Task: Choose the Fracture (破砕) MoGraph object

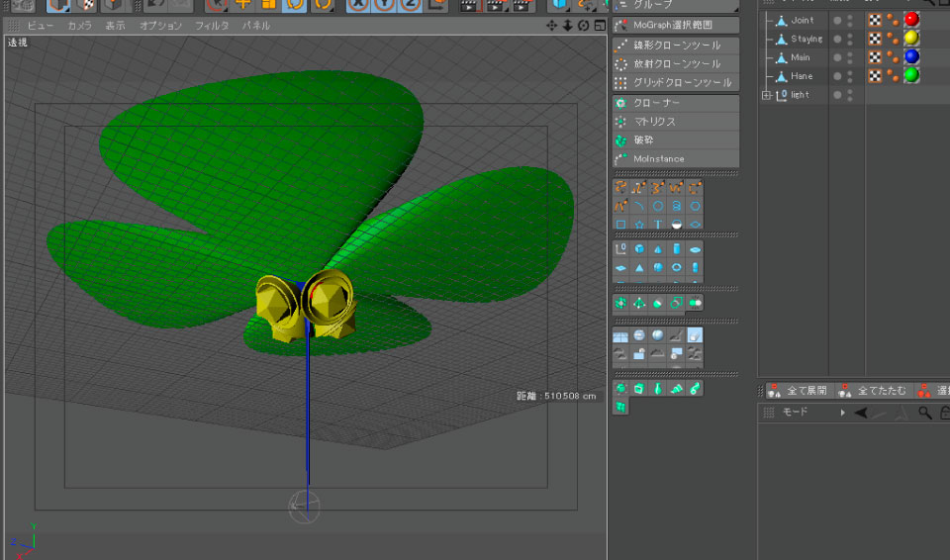Action: 643,140
